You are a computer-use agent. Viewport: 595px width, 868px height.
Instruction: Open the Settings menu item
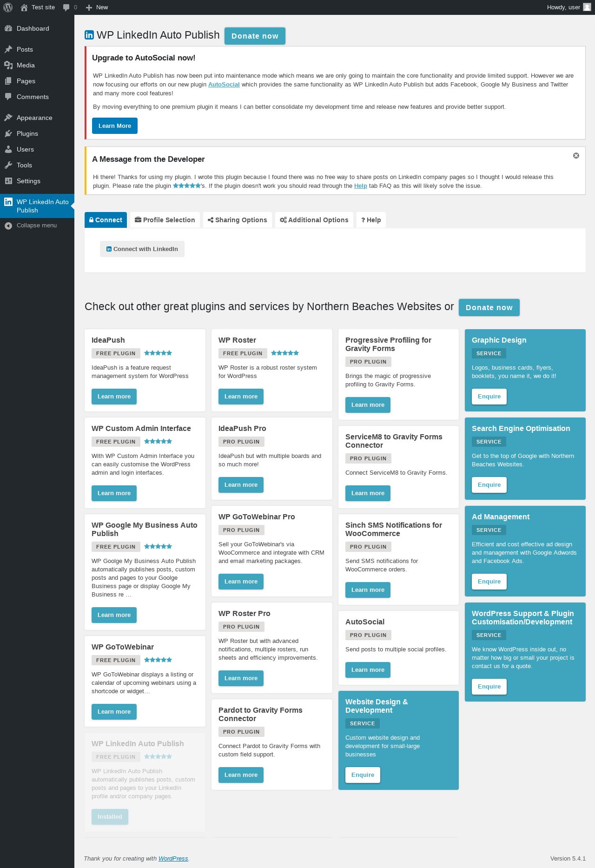click(x=37, y=181)
